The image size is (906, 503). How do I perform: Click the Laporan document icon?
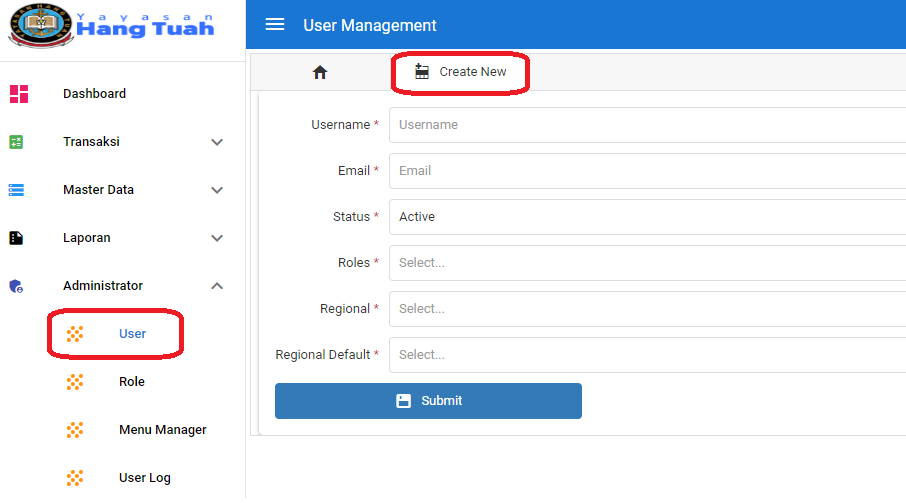click(16, 238)
